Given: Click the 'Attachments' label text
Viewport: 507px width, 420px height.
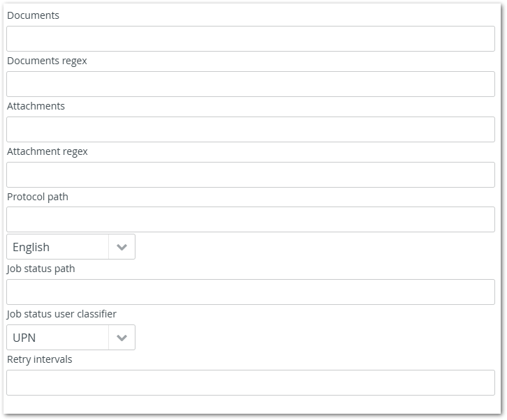Looking at the screenshot, I should 36,106.
